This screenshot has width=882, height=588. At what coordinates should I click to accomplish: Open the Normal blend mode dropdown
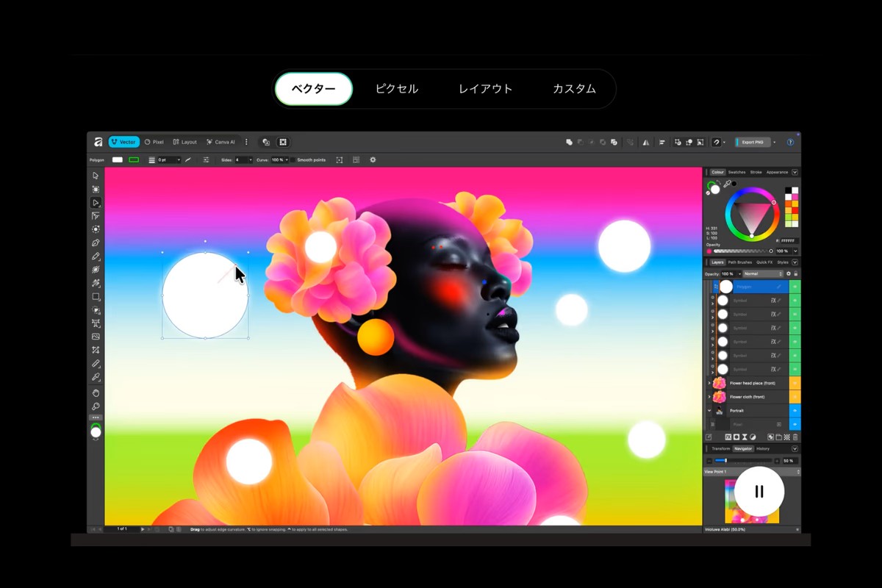762,273
